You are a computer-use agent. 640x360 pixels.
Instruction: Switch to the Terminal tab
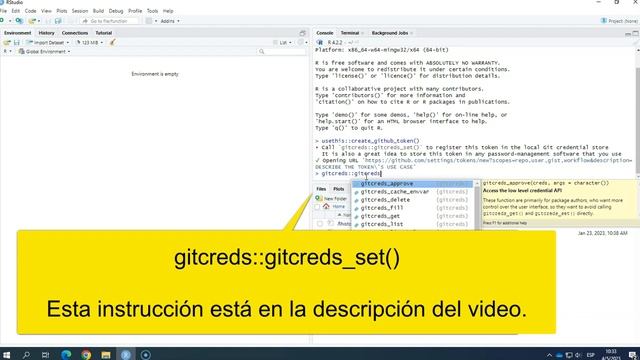pyautogui.click(x=350, y=33)
